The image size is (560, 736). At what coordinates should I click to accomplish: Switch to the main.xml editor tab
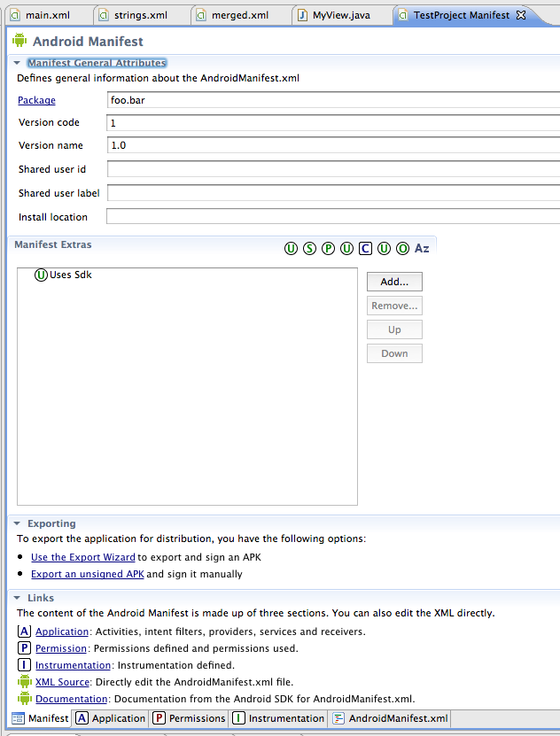click(x=48, y=15)
